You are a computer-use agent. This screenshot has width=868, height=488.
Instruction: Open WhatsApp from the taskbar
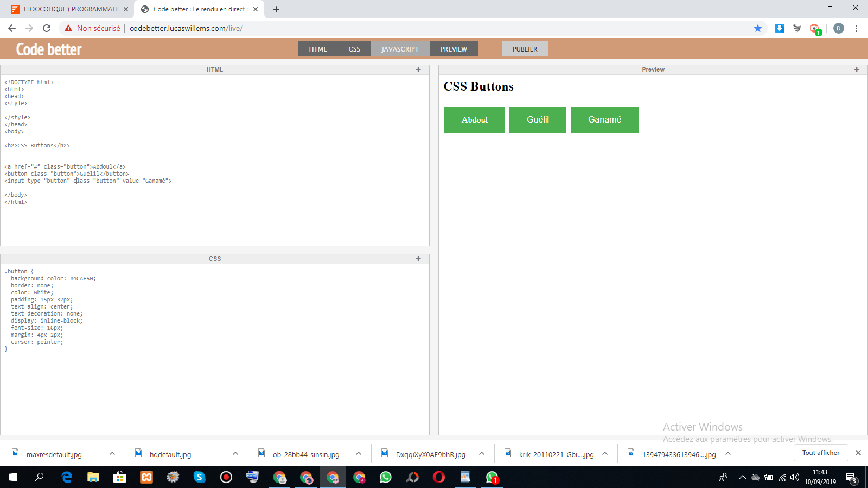coord(386,477)
